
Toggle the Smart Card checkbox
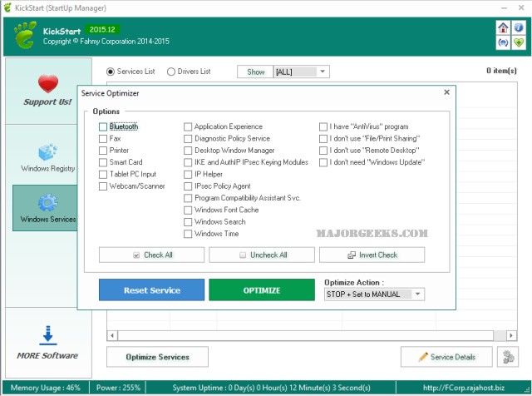(x=103, y=162)
